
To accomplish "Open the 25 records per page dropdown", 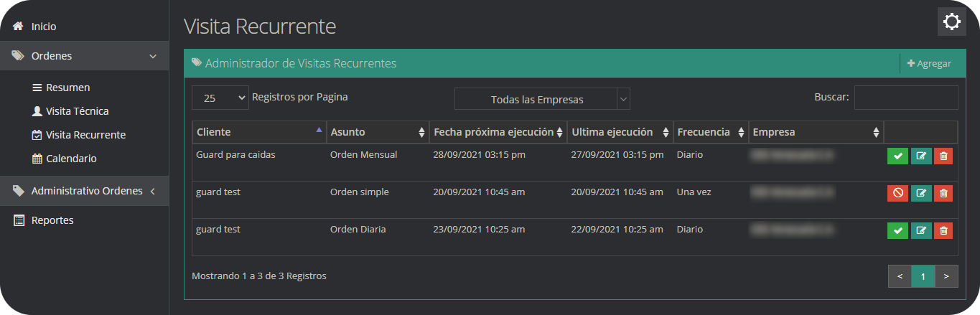I will pyautogui.click(x=220, y=98).
